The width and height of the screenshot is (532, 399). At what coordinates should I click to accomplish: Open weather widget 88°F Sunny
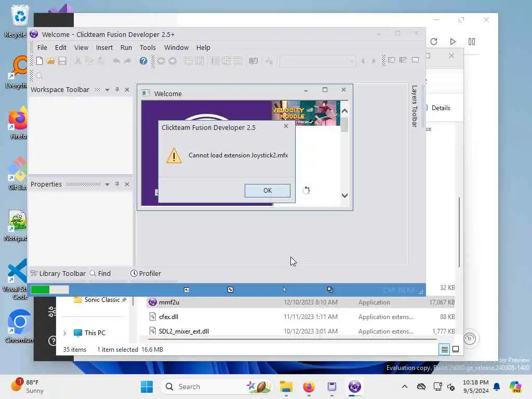coord(28,387)
